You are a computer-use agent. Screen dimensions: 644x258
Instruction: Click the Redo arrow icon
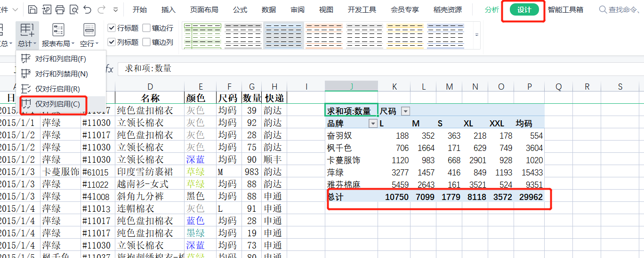101,9
